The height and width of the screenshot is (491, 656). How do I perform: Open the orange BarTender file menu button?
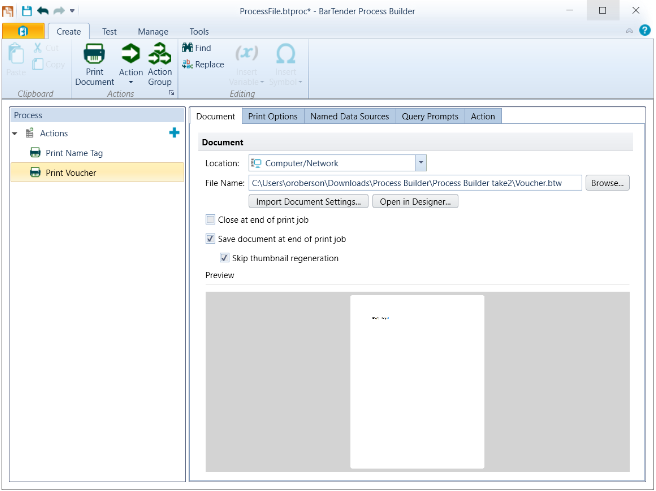[23, 31]
